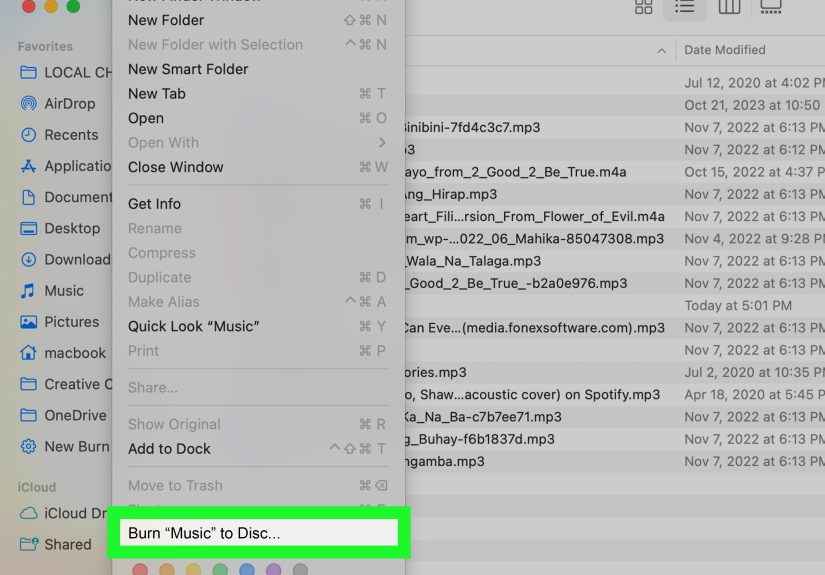The width and height of the screenshot is (825, 575).
Task: Open iCloud Drive in sidebar
Action: tap(63, 513)
